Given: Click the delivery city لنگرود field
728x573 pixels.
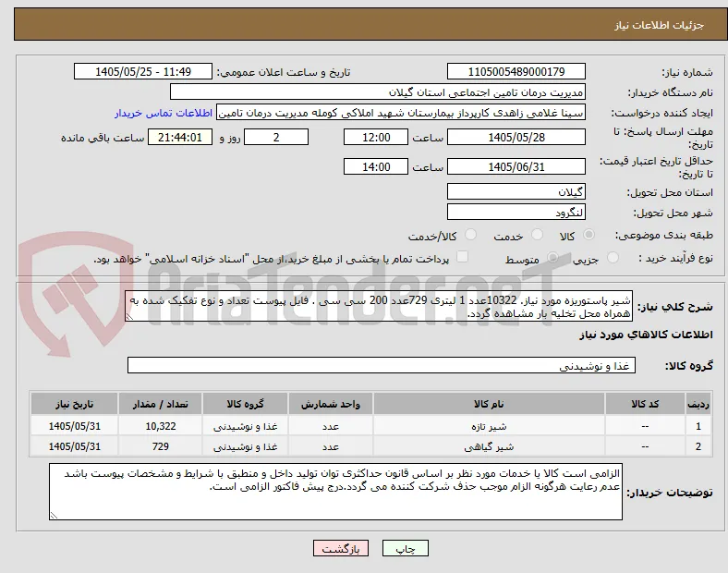Looking at the screenshot, I should tap(516, 212).
